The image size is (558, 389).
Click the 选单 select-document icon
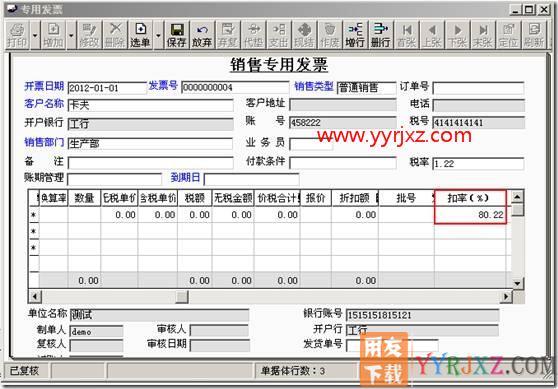tap(141, 35)
